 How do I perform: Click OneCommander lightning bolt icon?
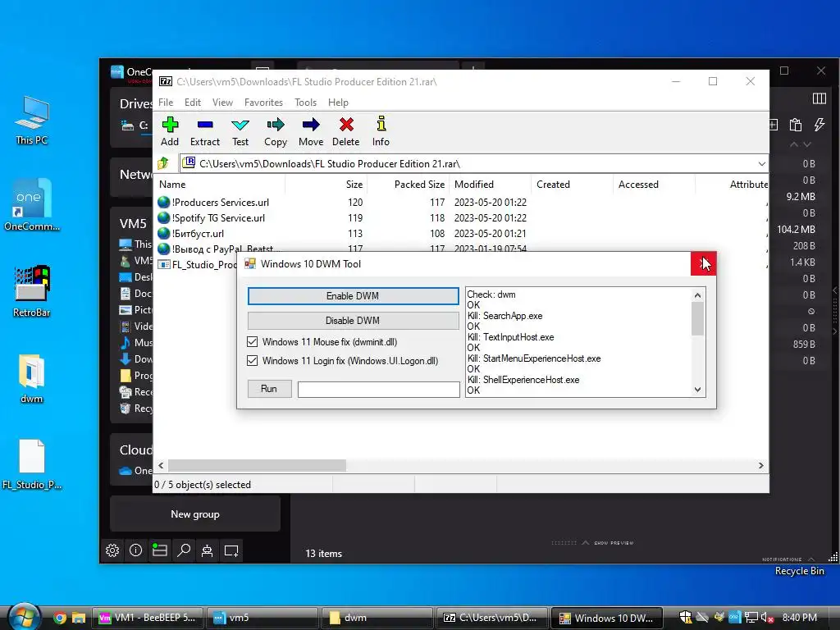pos(819,125)
